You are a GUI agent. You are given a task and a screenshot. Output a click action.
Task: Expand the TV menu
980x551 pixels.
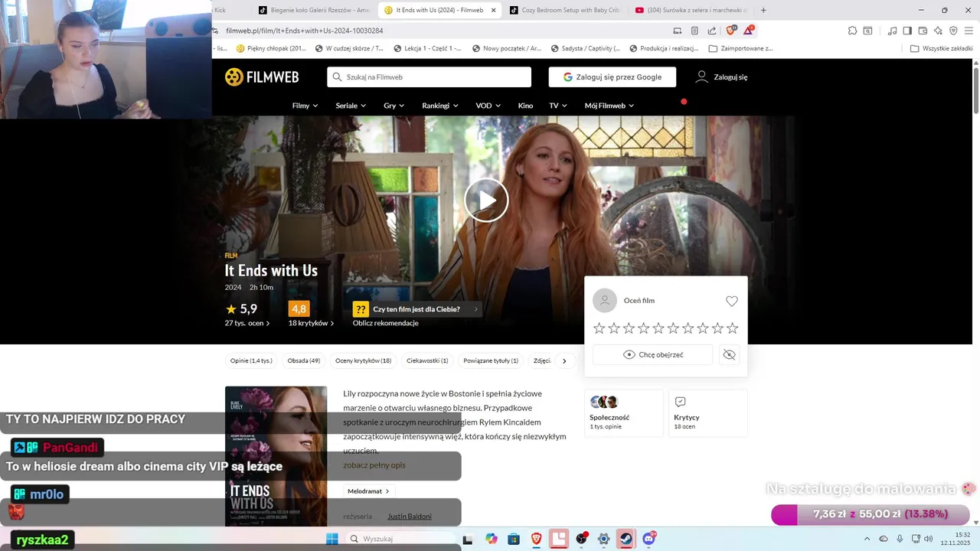[x=558, y=106]
